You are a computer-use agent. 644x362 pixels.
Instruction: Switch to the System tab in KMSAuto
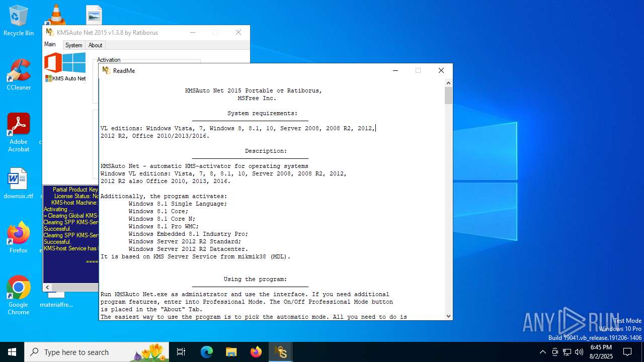(x=73, y=45)
